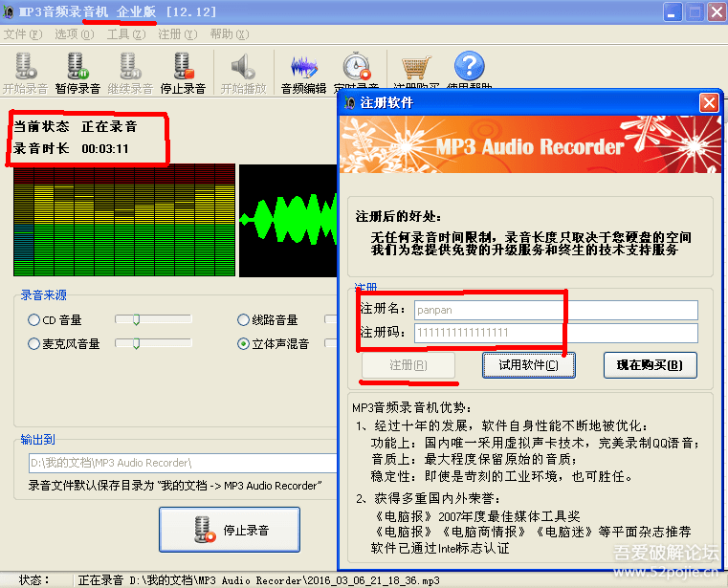Viewport: 728px width, 588px height.
Task: Click the registration code input field
Action: tap(556, 333)
